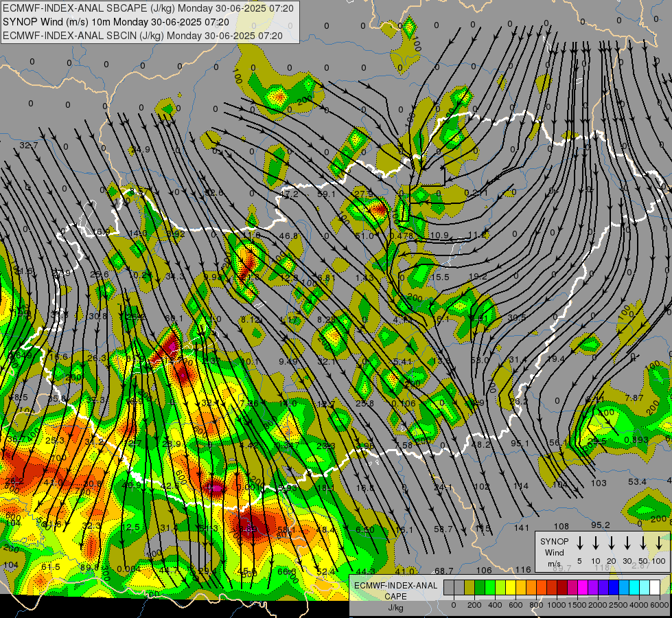
Task: Select the SBCIN title line in header
Action: point(143,36)
